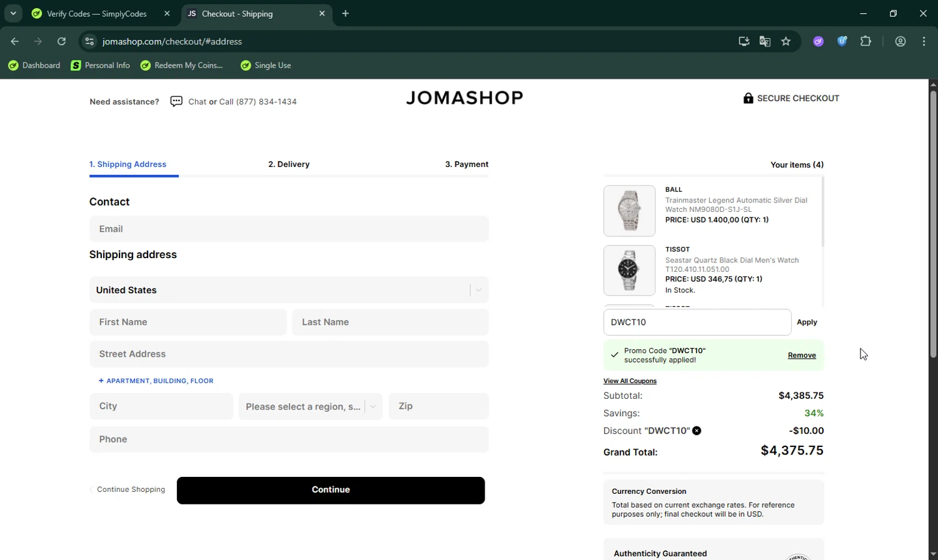Image resolution: width=938 pixels, height=560 pixels.
Task: Click the Ball Trainmaster watch thumbnail
Action: pos(629,211)
